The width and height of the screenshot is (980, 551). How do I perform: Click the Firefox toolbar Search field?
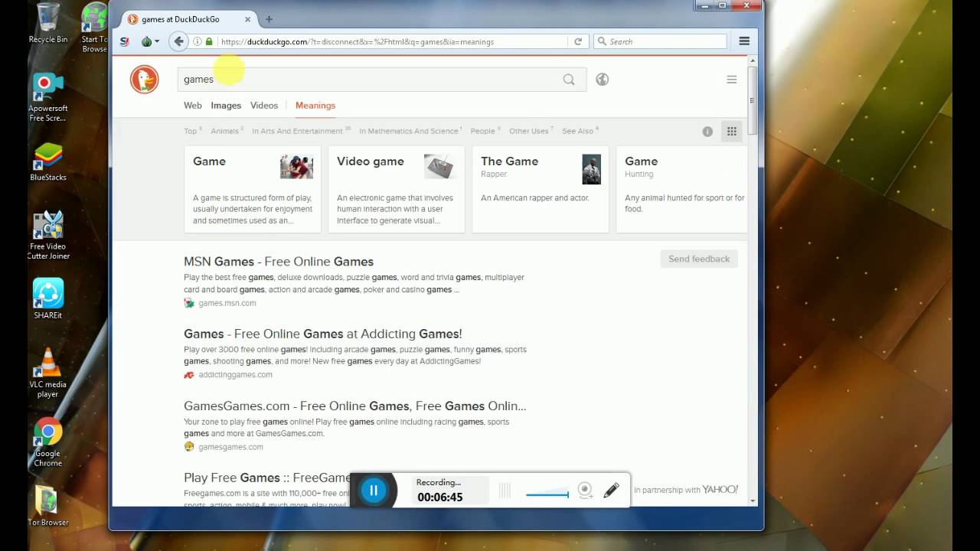point(660,41)
